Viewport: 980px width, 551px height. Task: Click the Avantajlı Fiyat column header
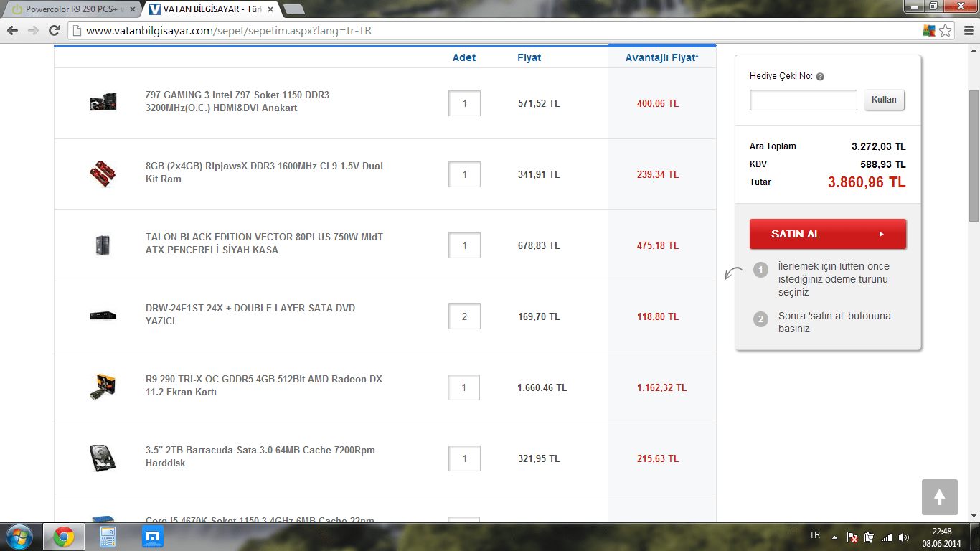[662, 57]
